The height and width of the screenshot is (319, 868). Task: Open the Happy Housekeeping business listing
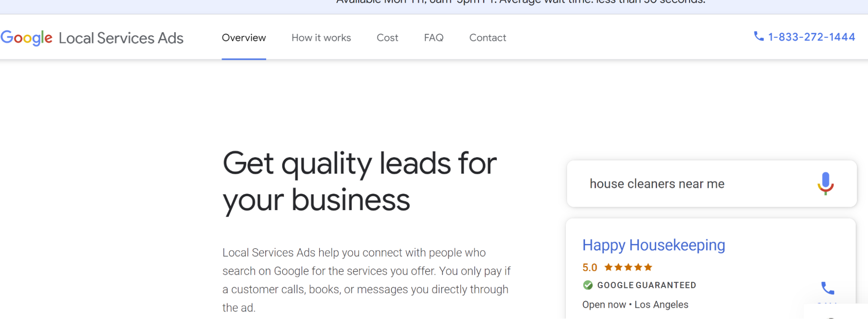pyautogui.click(x=654, y=245)
